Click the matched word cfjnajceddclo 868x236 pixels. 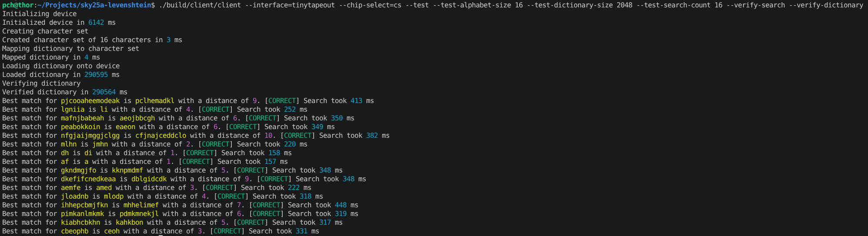pos(161,136)
